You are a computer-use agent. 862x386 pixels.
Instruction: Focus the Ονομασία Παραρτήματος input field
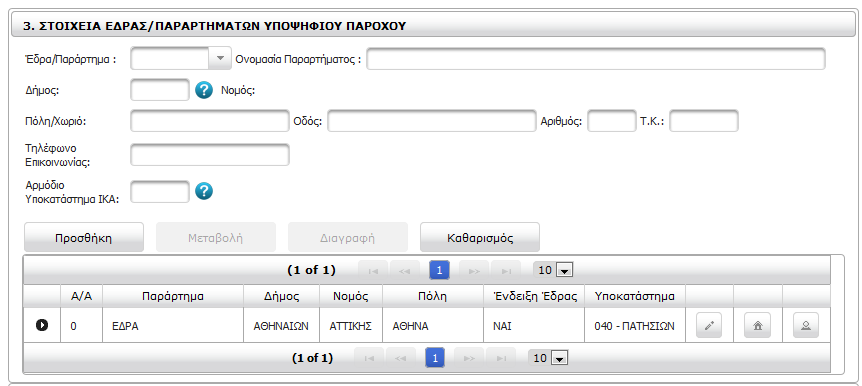[x=596, y=59]
